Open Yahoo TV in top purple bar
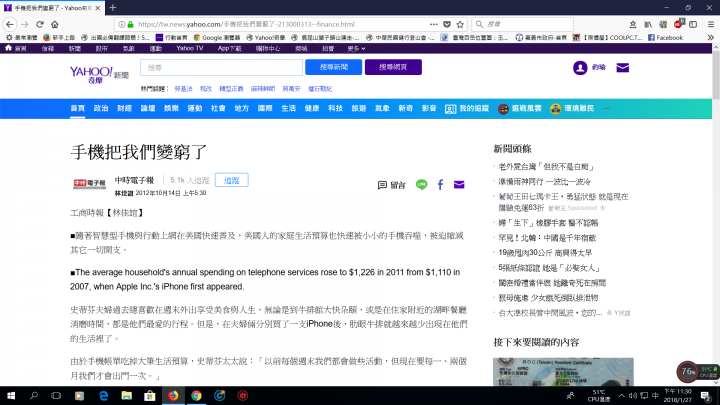Image resolution: width=720 pixels, height=405 pixels. (190, 48)
